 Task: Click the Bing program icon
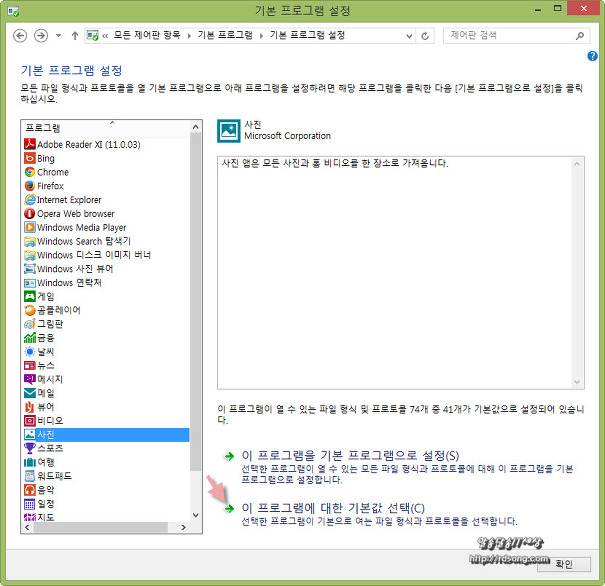(30, 158)
